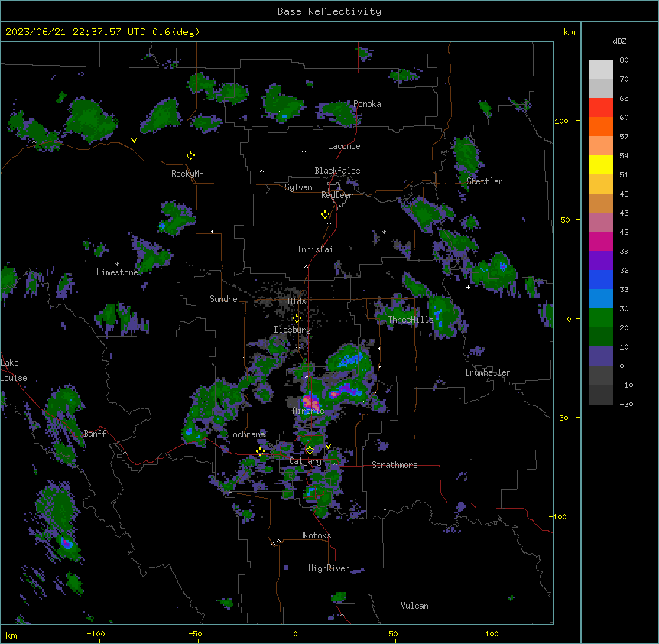
Task: Select the bright green 20–30 dBZ legend swatch
Action: tap(601, 318)
